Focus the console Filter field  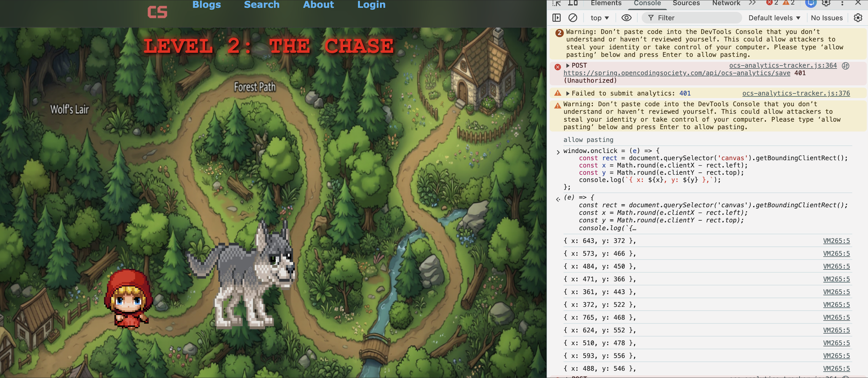coord(692,18)
